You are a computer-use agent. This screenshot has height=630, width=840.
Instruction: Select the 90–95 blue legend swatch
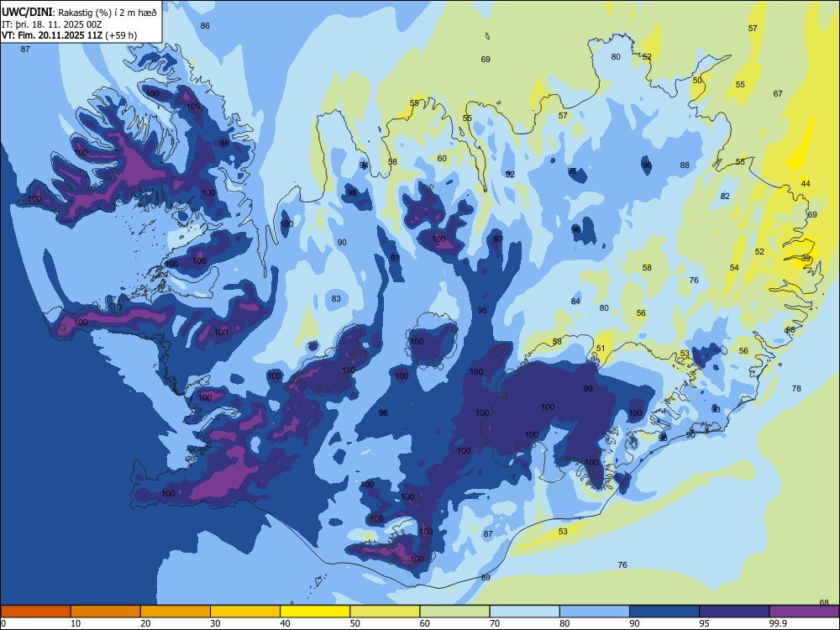click(x=664, y=612)
